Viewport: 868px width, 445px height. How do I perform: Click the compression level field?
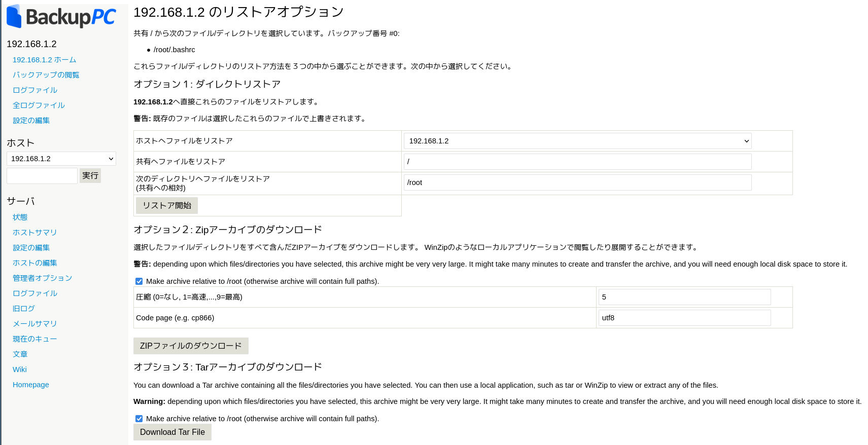pos(684,297)
